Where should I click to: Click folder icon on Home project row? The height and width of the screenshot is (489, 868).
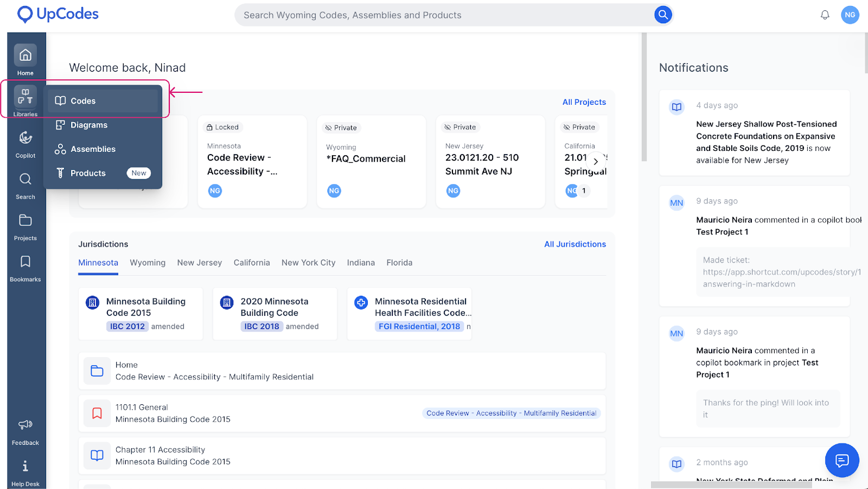97,371
